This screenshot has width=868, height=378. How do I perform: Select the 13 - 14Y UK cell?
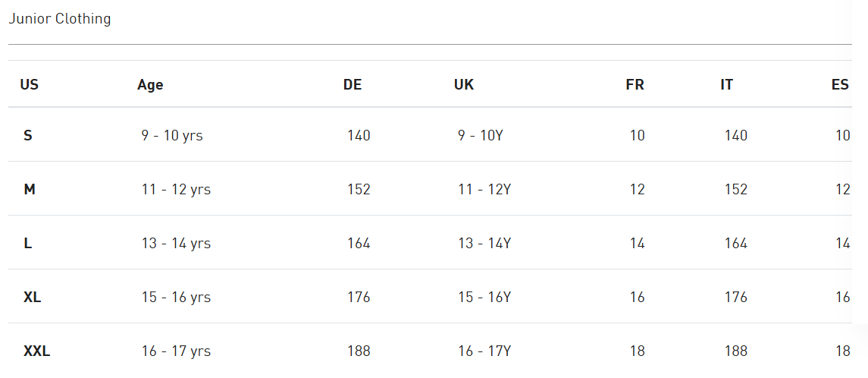tap(484, 244)
